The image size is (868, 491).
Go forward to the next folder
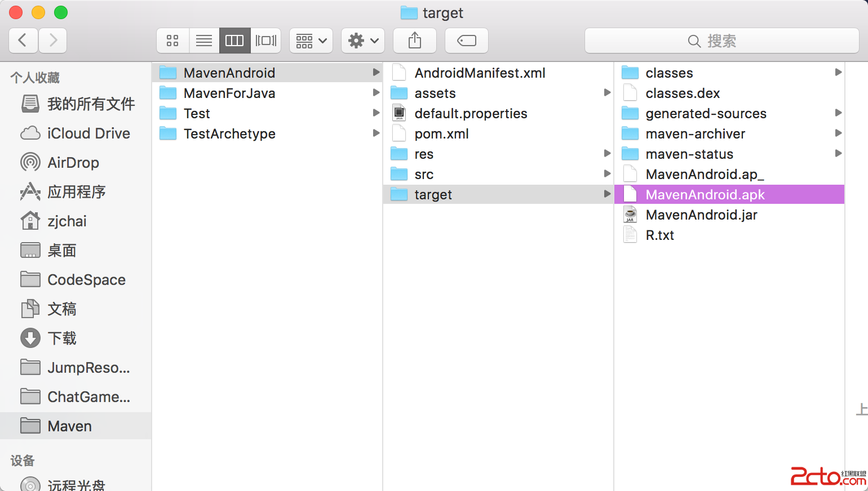(x=53, y=41)
